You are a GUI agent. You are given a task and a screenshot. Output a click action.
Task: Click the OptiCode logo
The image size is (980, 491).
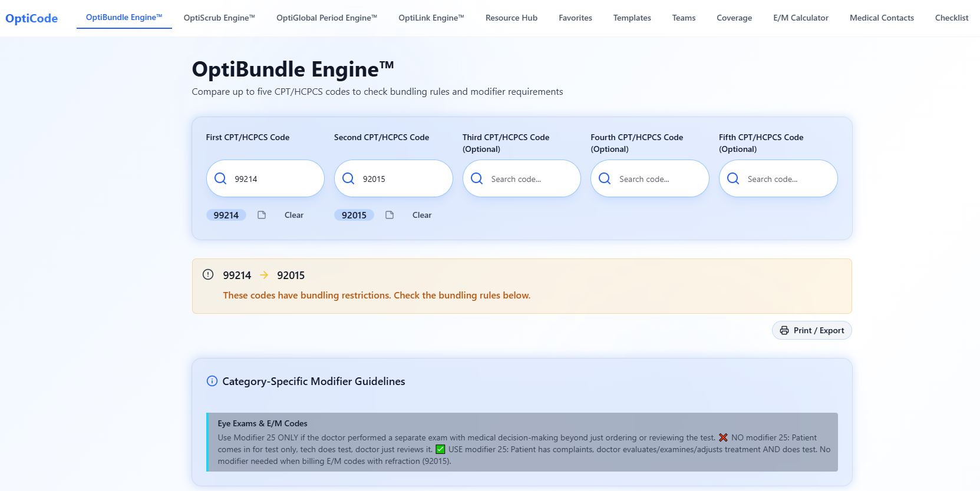(31, 18)
